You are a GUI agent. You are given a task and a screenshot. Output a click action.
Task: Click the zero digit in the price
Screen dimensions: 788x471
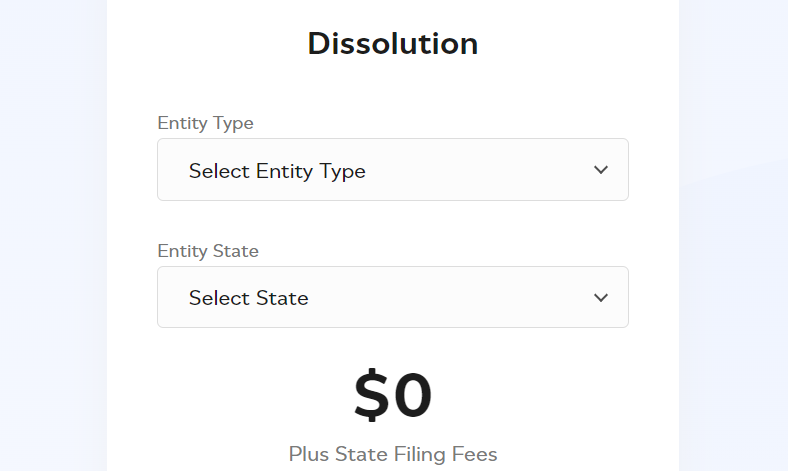(413, 396)
